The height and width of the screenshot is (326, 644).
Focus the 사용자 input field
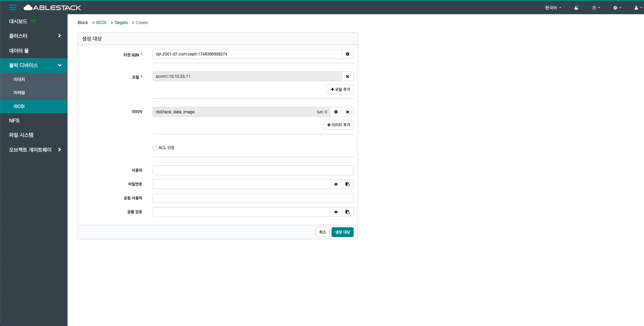click(253, 170)
